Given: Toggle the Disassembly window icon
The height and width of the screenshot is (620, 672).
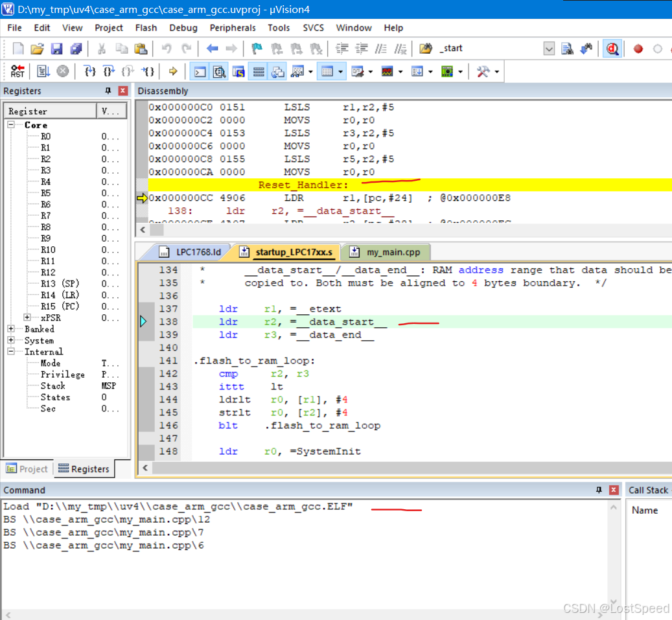Looking at the screenshot, I should (x=220, y=71).
